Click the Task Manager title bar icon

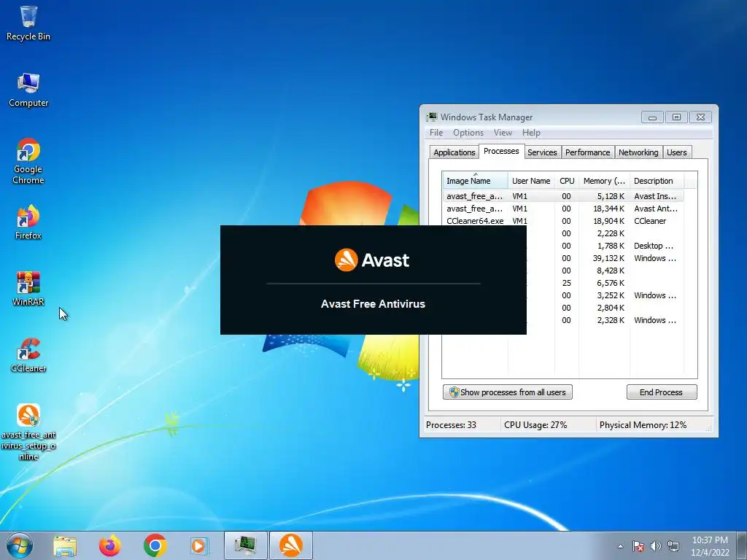[x=432, y=117]
